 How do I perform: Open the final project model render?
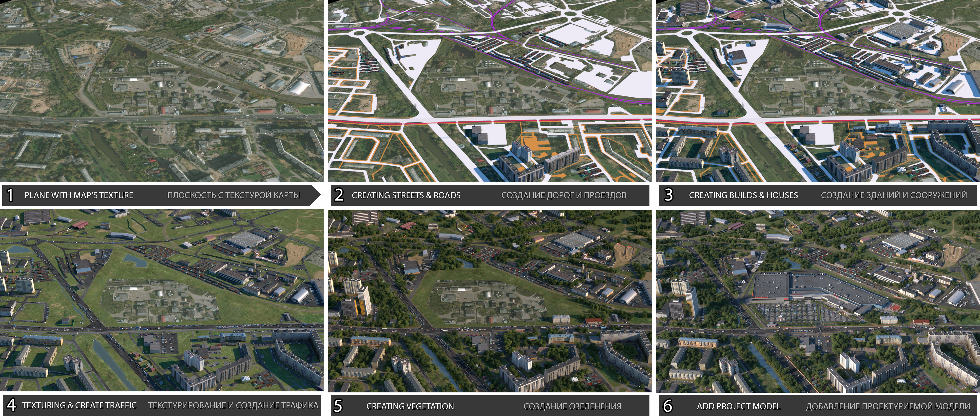pos(818,300)
